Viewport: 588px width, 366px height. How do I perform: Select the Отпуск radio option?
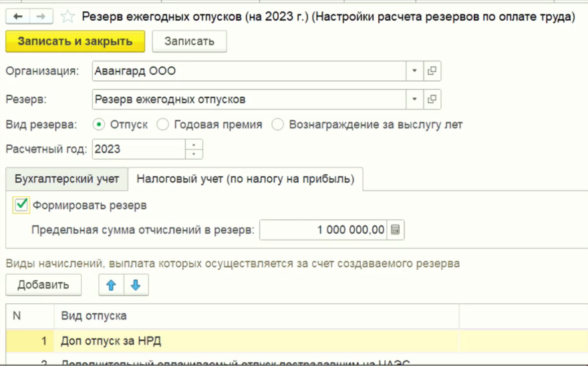pos(99,124)
